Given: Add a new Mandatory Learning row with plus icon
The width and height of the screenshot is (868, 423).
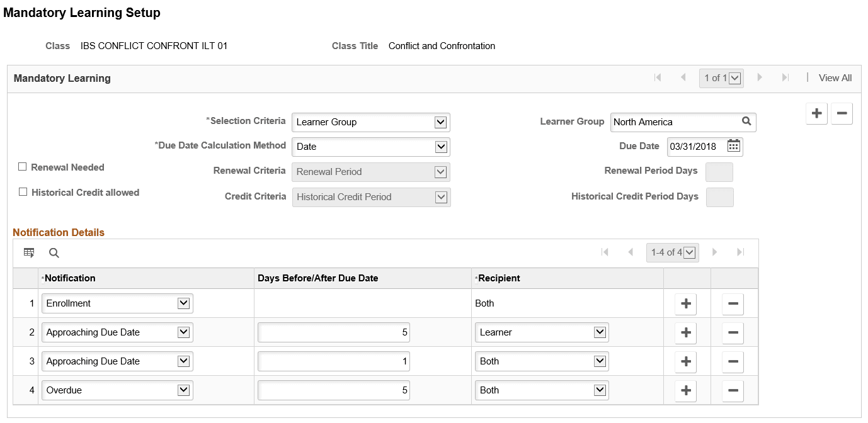Looking at the screenshot, I should pyautogui.click(x=816, y=113).
